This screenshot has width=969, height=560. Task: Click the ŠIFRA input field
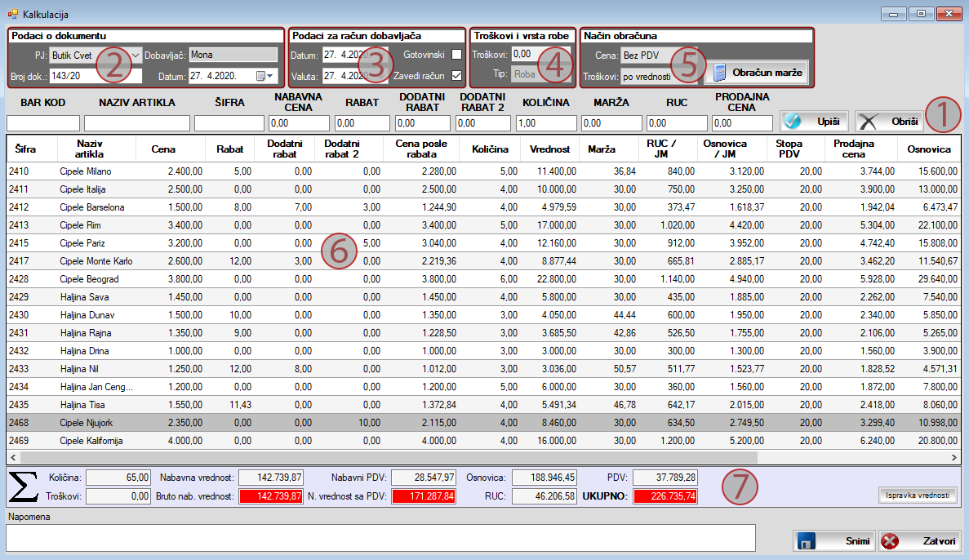[x=229, y=123]
